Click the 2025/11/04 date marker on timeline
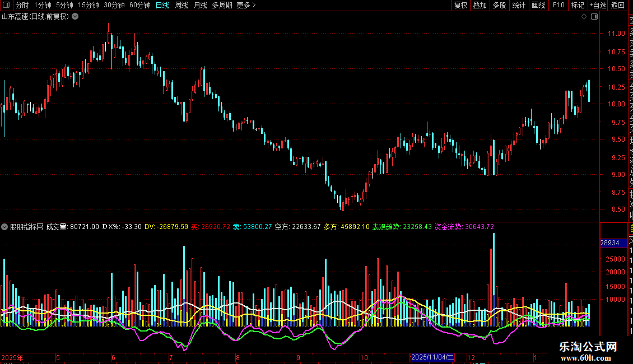Screen dimensions: 633x364 click(433, 357)
